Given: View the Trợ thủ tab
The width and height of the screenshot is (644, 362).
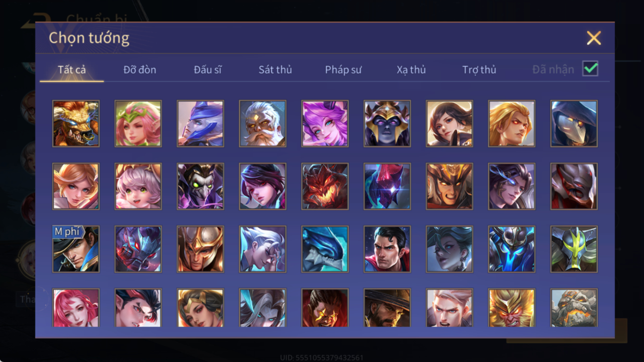Looking at the screenshot, I should click(x=479, y=70).
